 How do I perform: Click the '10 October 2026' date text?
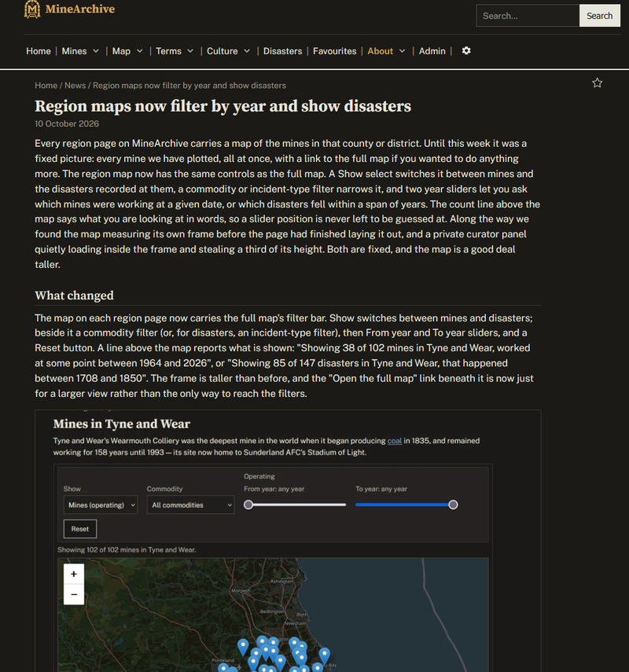67,124
